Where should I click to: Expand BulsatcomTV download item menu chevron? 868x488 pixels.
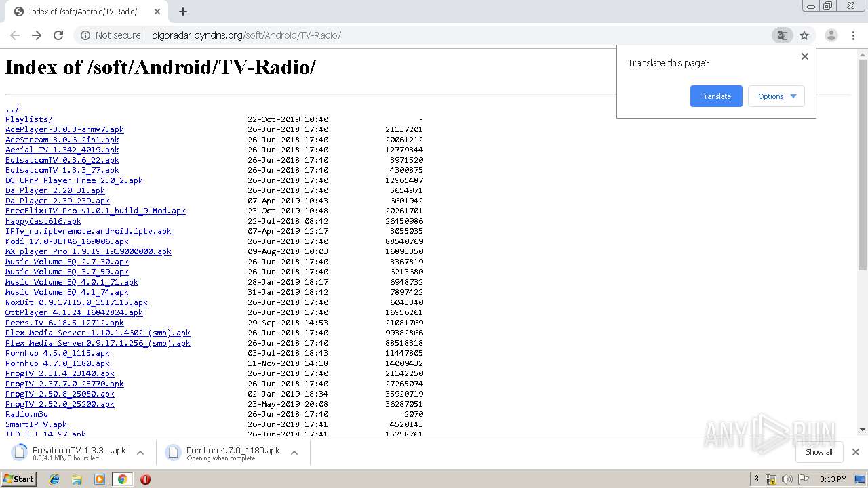coord(140,453)
